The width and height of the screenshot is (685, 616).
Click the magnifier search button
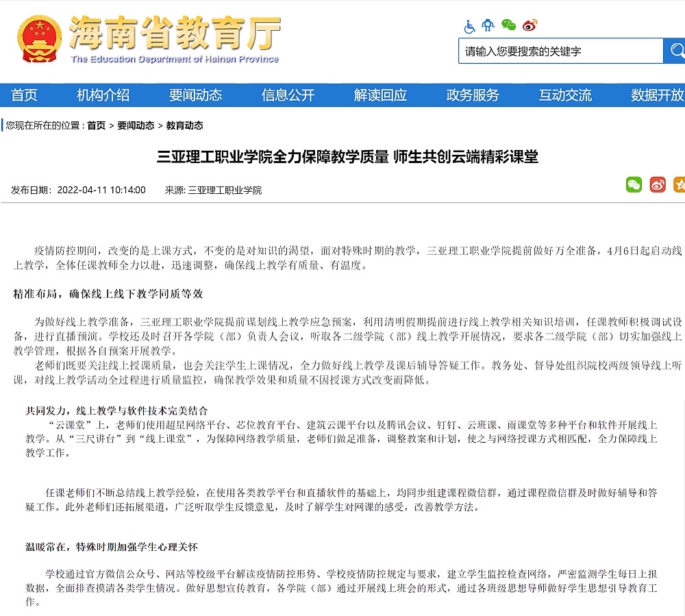click(x=675, y=51)
